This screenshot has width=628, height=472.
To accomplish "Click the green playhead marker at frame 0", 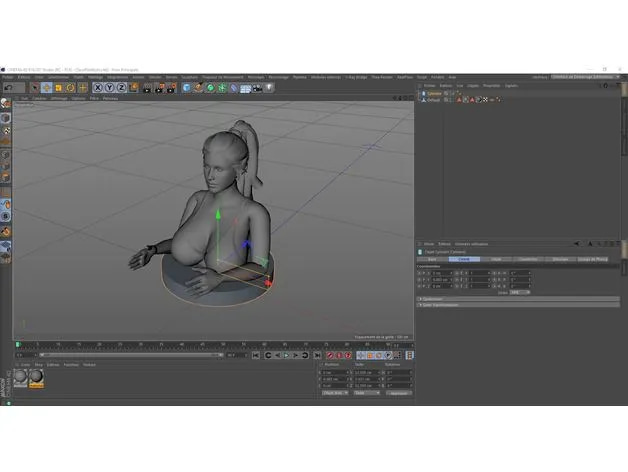I will pyautogui.click(x=18, y=345).
